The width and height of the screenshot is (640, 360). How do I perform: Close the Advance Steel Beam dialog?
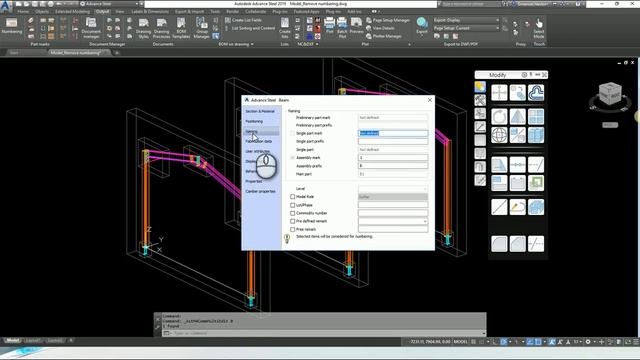coord(430,100)
